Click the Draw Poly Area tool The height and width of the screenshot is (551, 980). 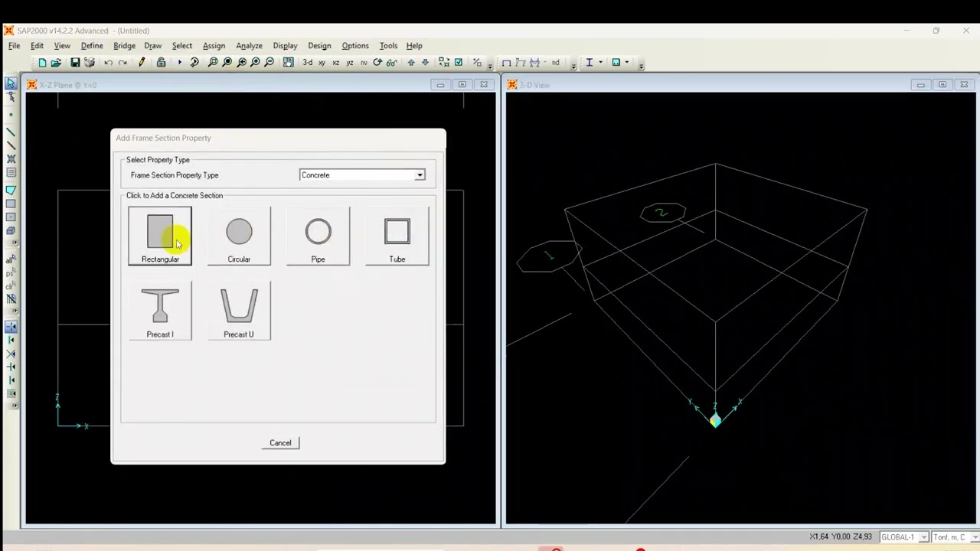11,190
